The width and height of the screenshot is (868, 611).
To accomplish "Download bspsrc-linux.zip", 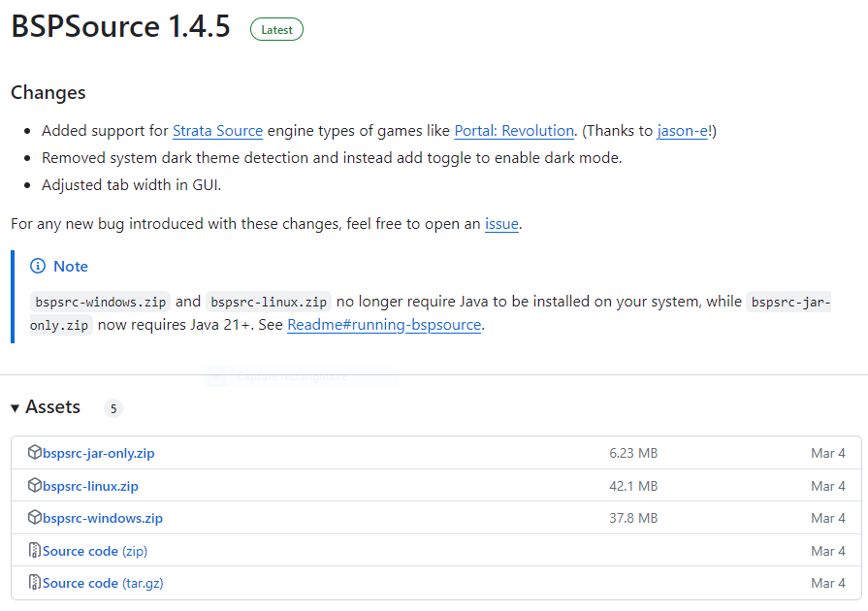I will (90, 486).
